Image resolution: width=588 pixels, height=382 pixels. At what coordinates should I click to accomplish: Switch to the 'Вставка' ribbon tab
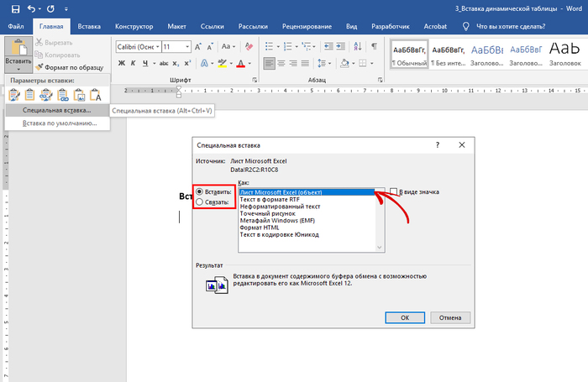89,26
